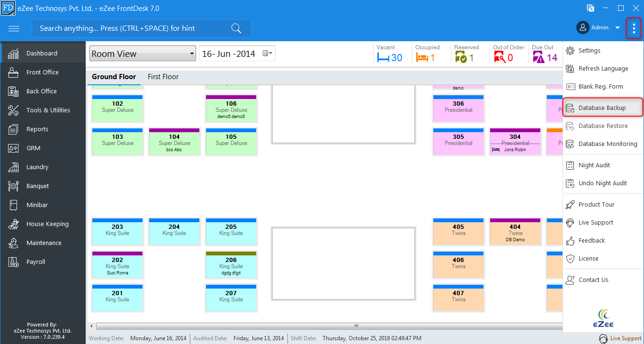Run Night Audit from the menu
Screen dimensions: 644x344
pyautogui.click(x=603, y=165)
